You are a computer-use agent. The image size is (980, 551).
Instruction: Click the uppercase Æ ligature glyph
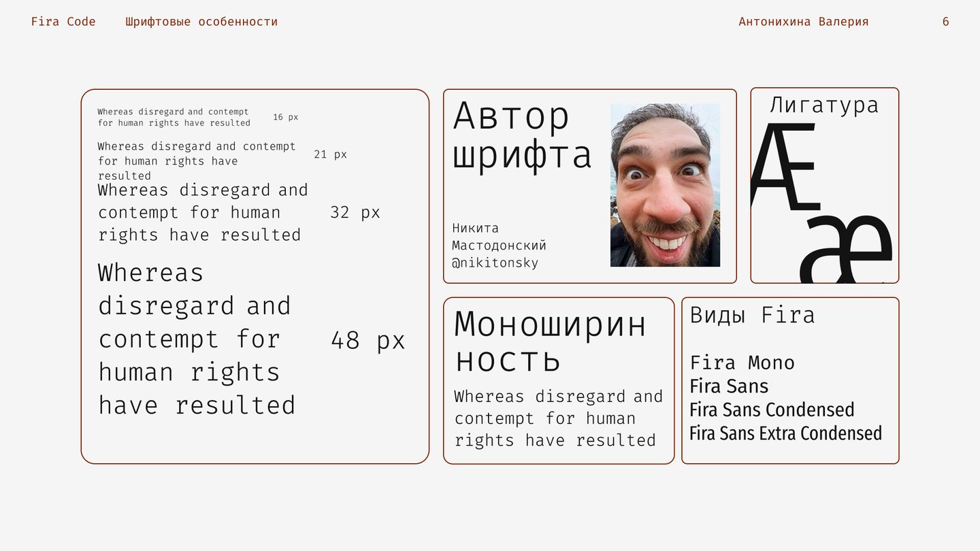785,165
